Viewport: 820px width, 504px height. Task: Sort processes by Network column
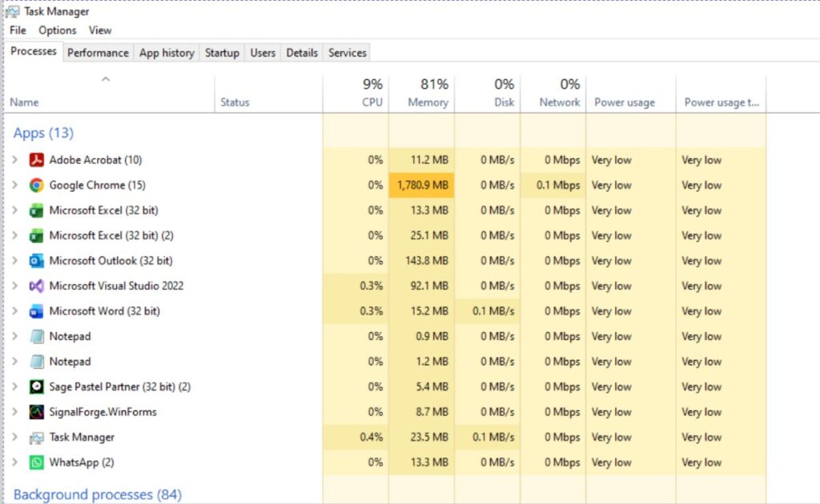tap(553, 94)
